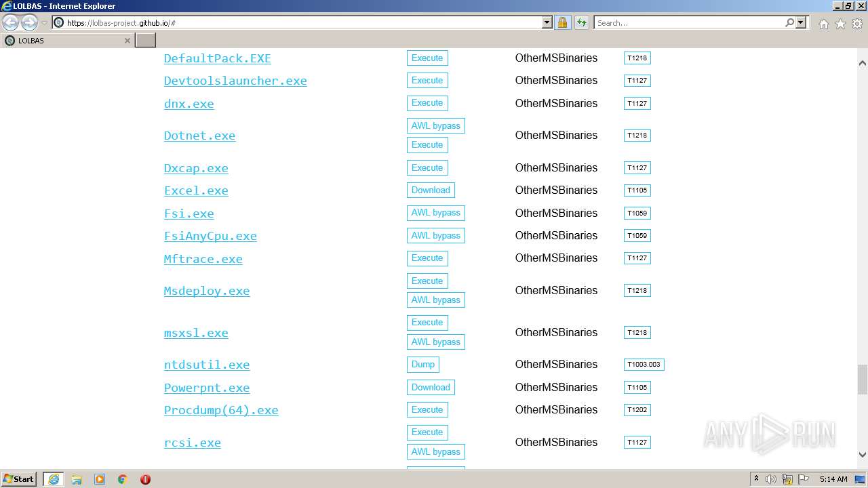
Task: Click the page scrollbar down arrow
Action: point(863,455)
